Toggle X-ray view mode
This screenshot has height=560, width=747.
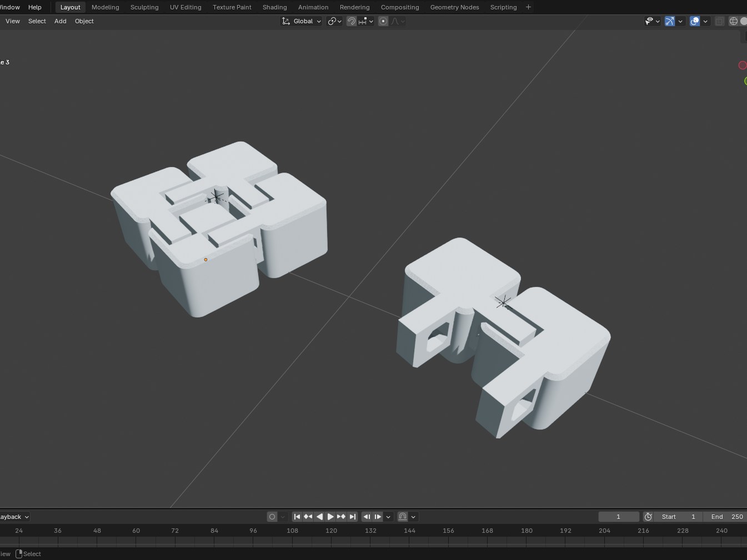pyautogui.click(x=719, y=21)
